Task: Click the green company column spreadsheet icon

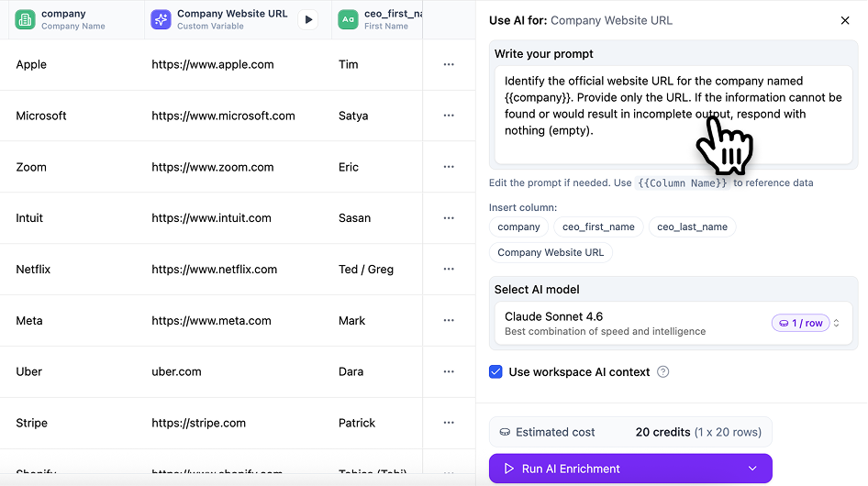Action: tap(26, 19)
